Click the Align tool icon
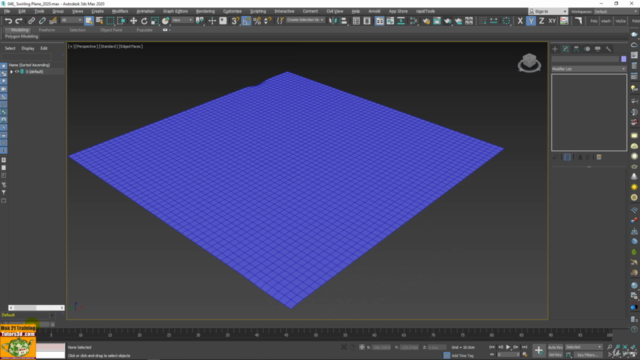This screenshot has width=640, height=360. pyautogui.click(x=344, y=21)
